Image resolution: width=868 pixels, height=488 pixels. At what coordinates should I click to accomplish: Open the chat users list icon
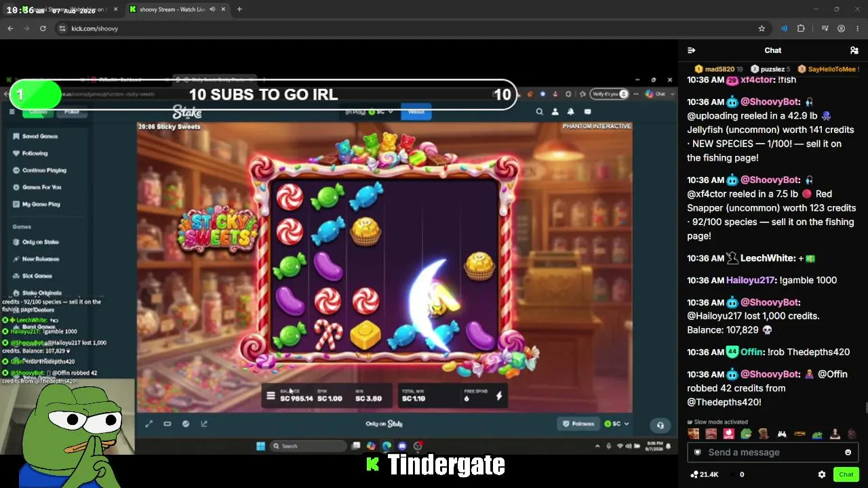coord(854,50)
